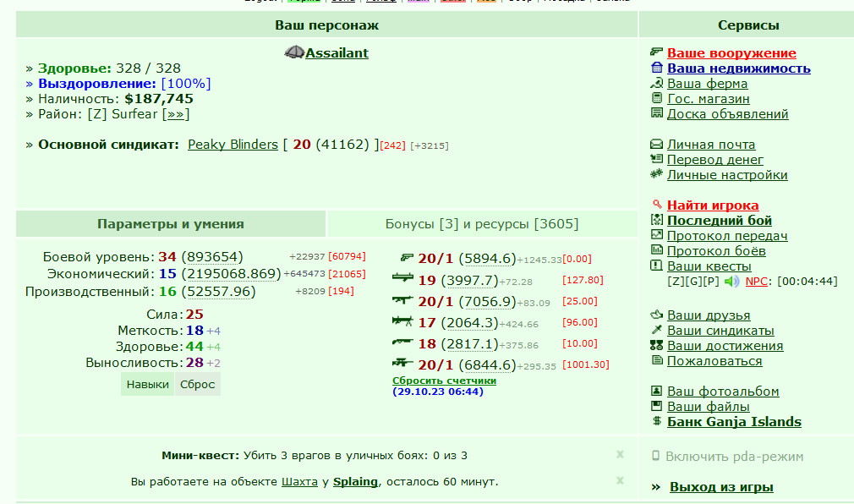854x504 pixels.
Task: Click the medals icon beside Ваши достижения
Action: (656, 345)
